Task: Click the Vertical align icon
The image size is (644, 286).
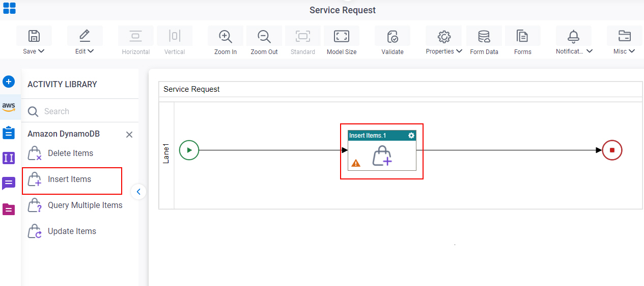Action: pos(175,36)
